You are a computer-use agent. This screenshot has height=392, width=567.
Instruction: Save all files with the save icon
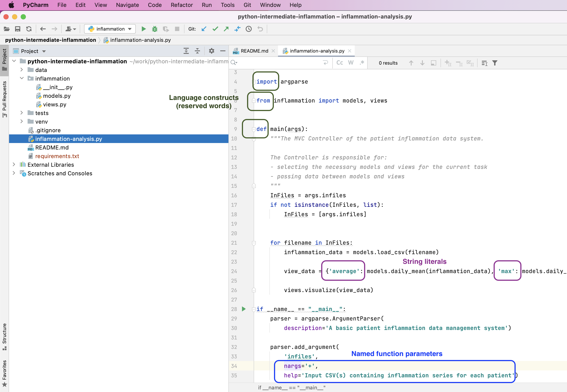pos(17,29)
